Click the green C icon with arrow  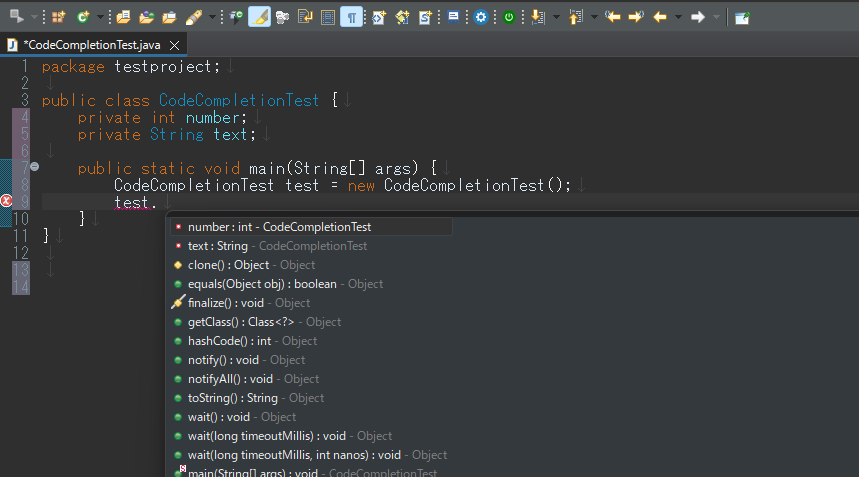[x=236, y=18]
